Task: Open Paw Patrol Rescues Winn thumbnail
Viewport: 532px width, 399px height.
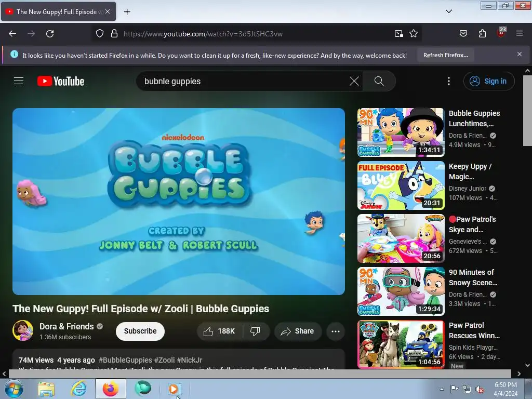Action: tap(401, 344)
